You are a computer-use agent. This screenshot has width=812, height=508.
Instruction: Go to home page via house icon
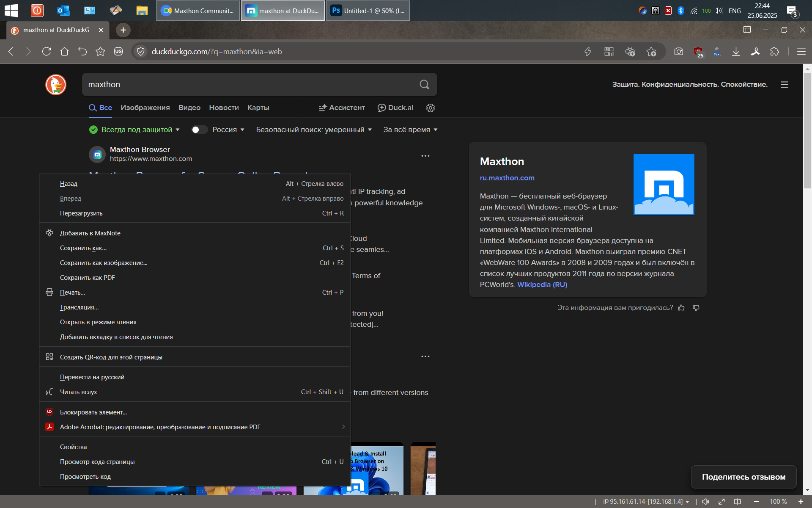point(64,52)
